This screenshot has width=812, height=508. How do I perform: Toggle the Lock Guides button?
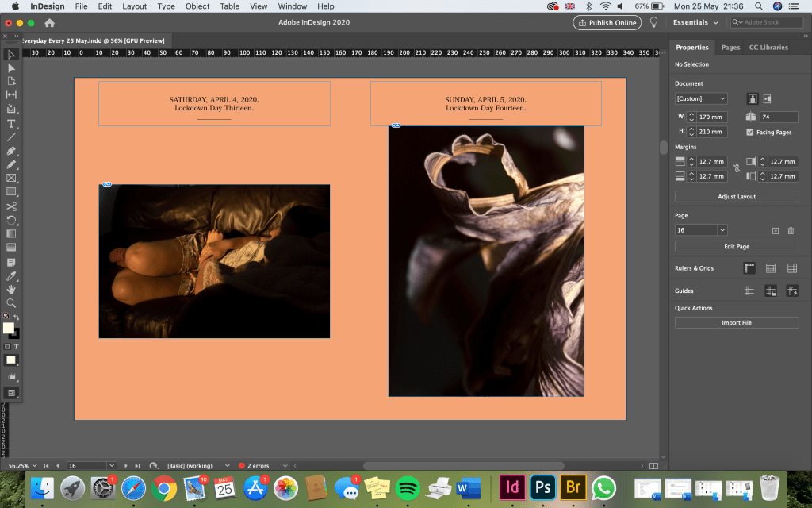coord(770,291)
